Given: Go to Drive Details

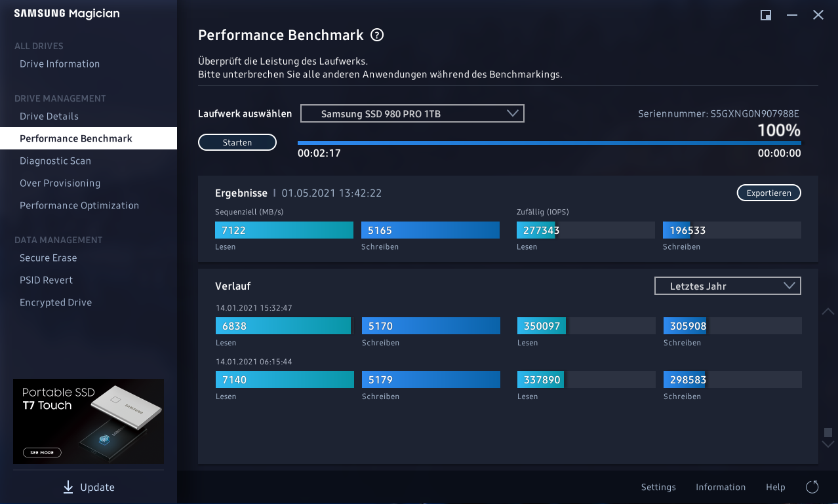Looking at the screenshot, I should pyautogui.click(x=49, y=116).
